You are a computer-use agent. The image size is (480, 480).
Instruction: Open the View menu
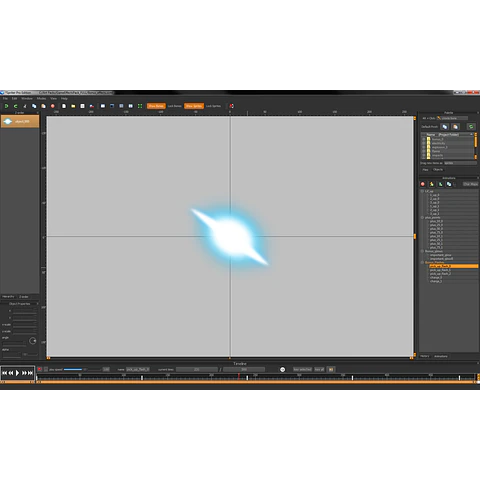(x=53, y=98)
